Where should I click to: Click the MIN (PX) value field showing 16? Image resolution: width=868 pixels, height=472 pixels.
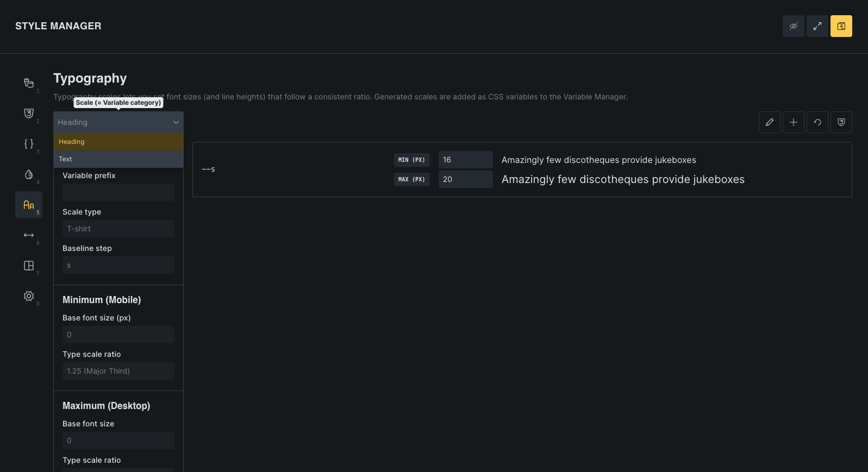(465, 160)
